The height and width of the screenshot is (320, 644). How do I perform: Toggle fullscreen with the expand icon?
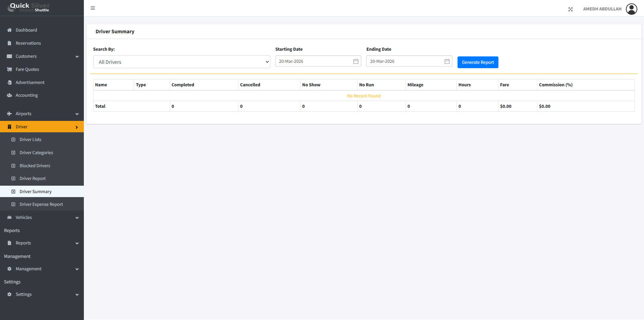coord(570,9)
